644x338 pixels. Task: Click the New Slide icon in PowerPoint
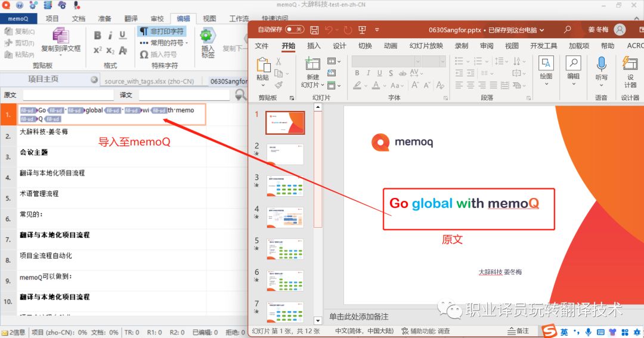[x=312, y=64]
